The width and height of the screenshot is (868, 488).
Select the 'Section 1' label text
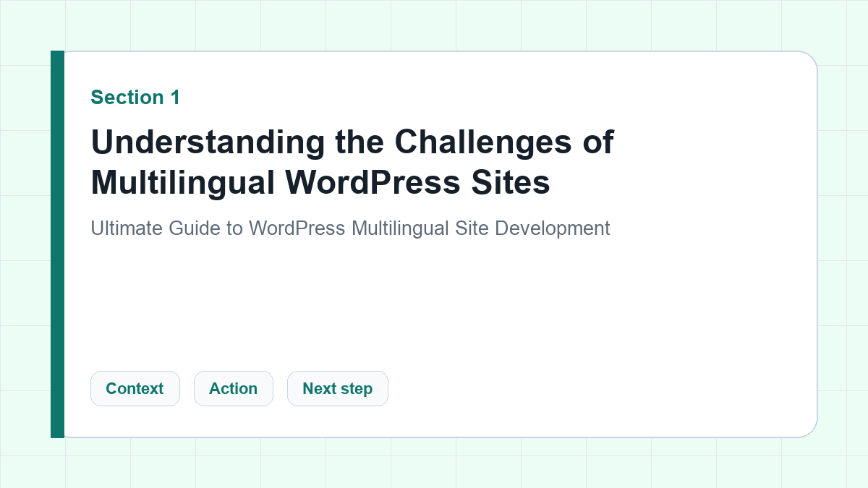pyautogui.click(x=135, y=98)
